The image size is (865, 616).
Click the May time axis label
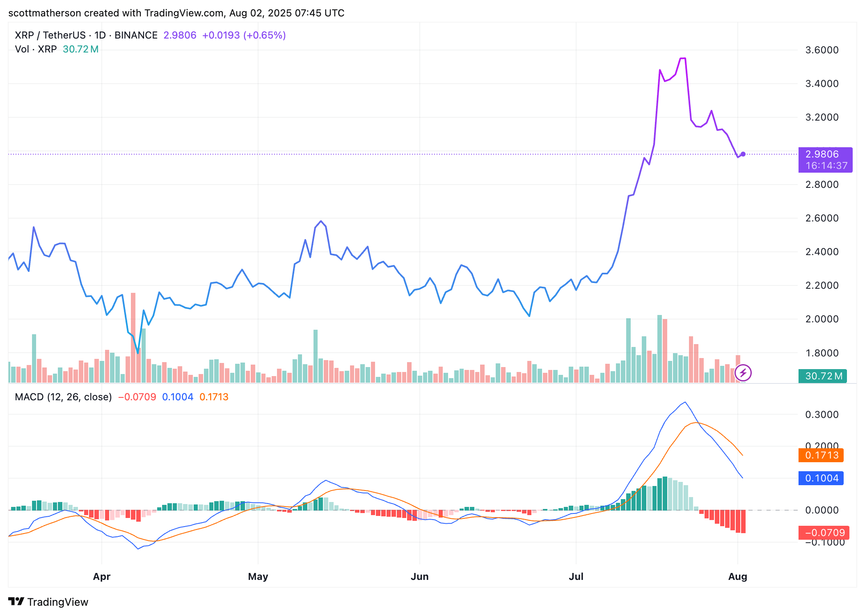click(258, 577)
